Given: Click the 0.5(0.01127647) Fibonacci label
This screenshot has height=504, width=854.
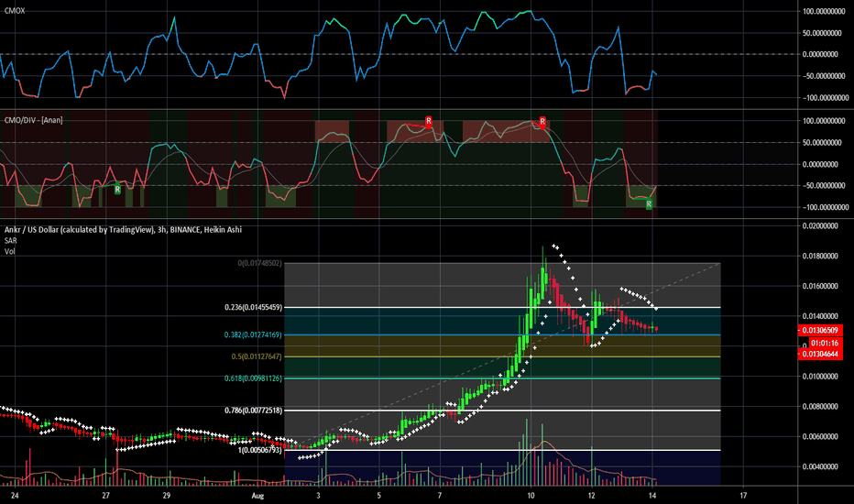Looking at the screenshot, I should tap(257, 356).
